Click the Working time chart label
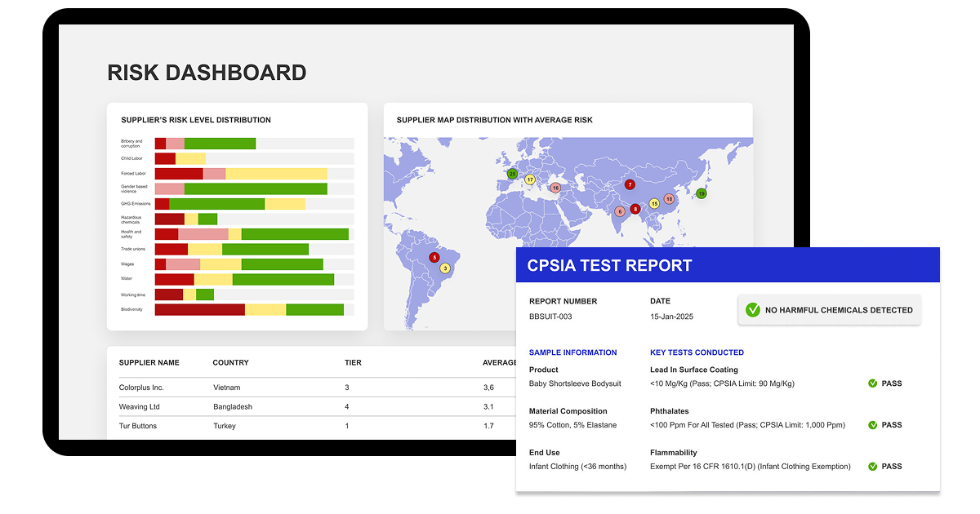This screenshot has height=514, width=980. (134, 295)
